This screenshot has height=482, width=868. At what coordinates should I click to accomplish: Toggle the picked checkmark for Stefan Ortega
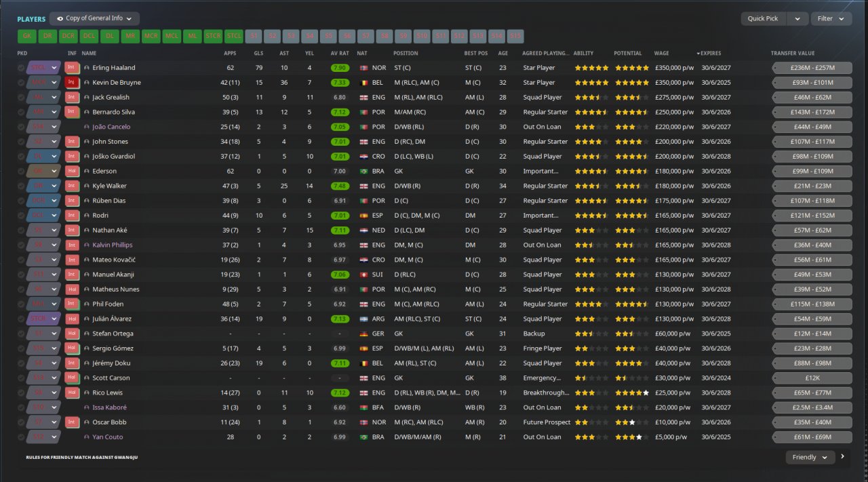click(x=21, y=334)
